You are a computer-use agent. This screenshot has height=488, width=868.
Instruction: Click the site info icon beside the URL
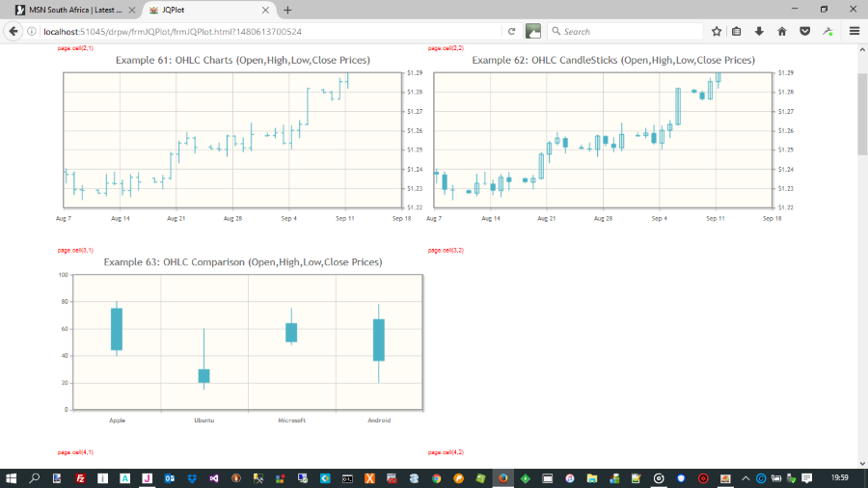click(32, 32)
